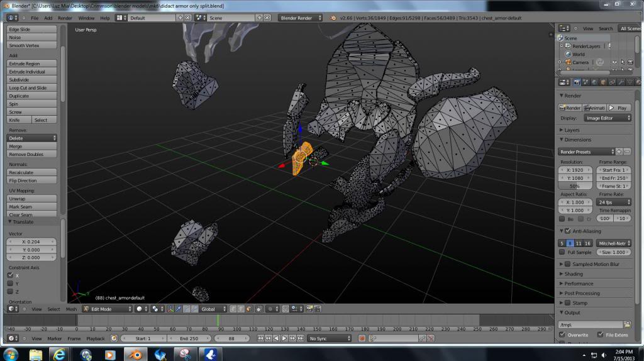644x361 pixels.
Task: Open the Object Constraints chain icon
Action: click(612, 82)
